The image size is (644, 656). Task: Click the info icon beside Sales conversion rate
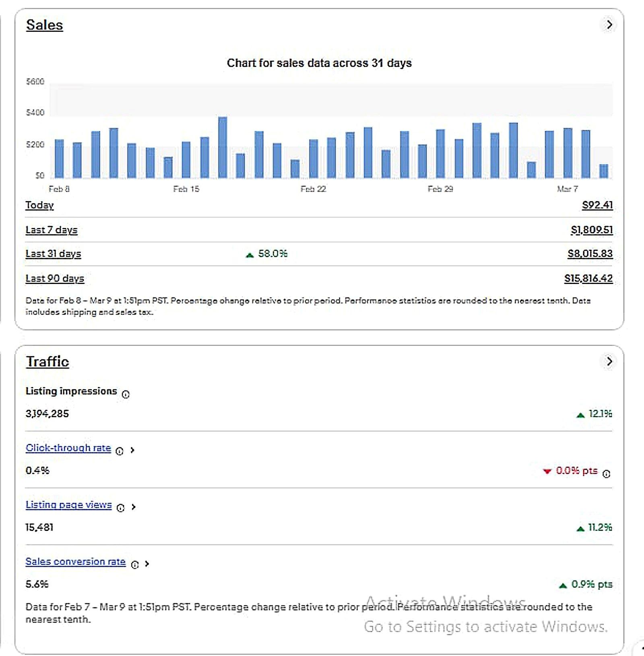point(135,565)
